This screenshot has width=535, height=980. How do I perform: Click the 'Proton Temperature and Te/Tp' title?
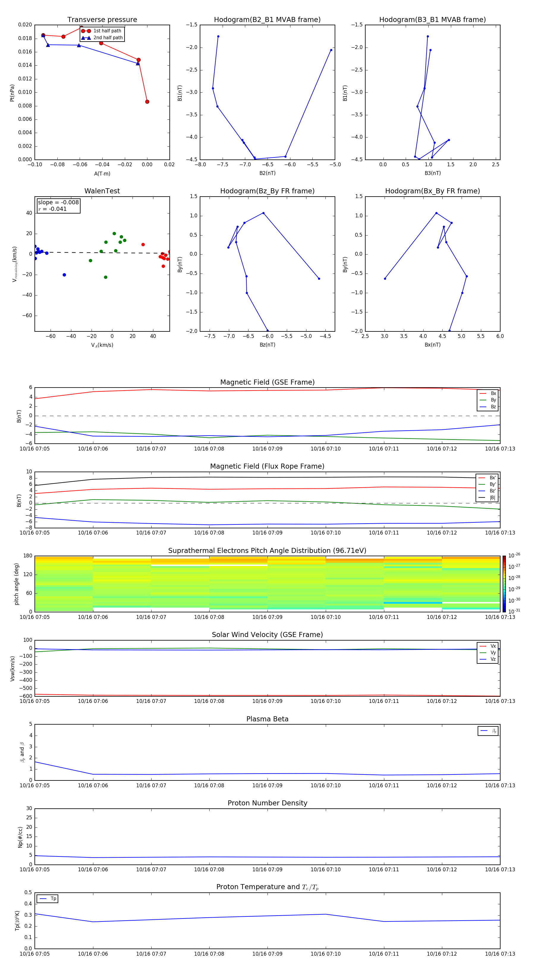(x=267, y=887)
